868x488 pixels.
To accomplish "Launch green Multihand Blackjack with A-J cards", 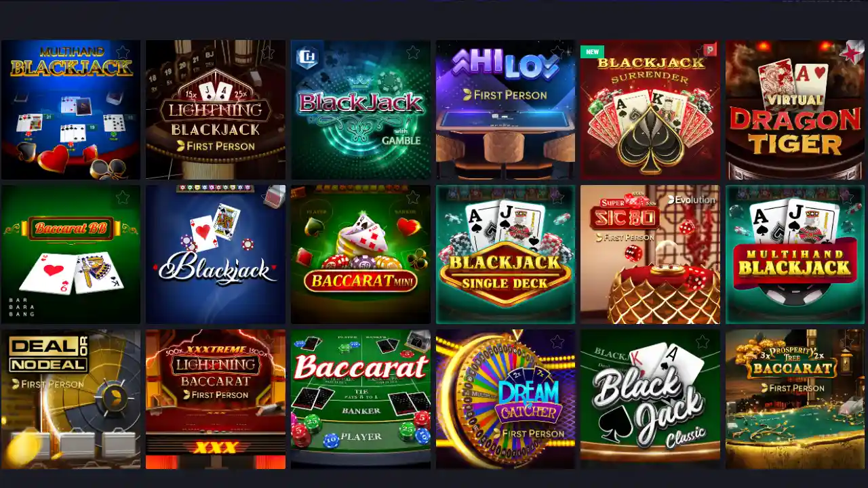I will click(795, 254).
